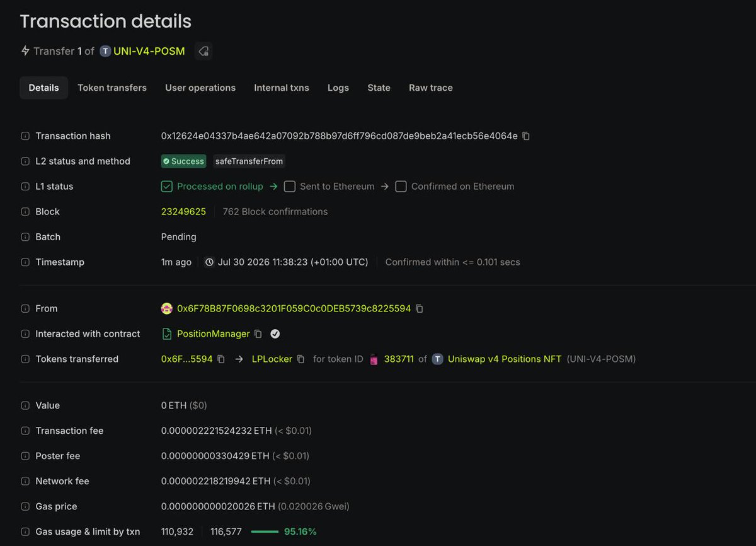Open the State tab

point(379,88)
